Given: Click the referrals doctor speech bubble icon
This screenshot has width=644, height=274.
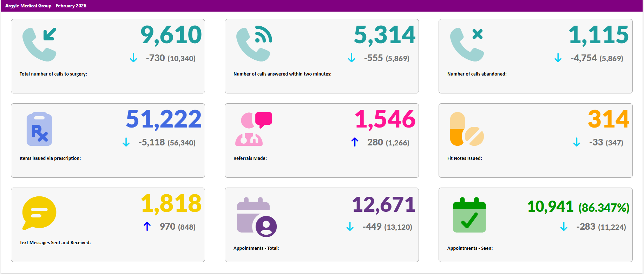Looking at the screenshot, I should pyautogui.click(x=253, y=129).
